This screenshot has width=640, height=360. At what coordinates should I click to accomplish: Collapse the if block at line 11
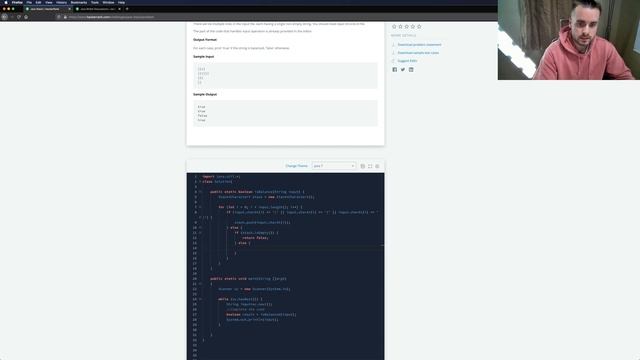[x=200, y=233]
